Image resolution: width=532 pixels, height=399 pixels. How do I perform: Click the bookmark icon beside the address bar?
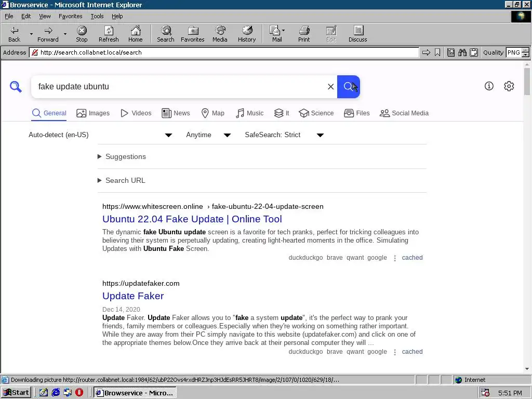(437, 52)
